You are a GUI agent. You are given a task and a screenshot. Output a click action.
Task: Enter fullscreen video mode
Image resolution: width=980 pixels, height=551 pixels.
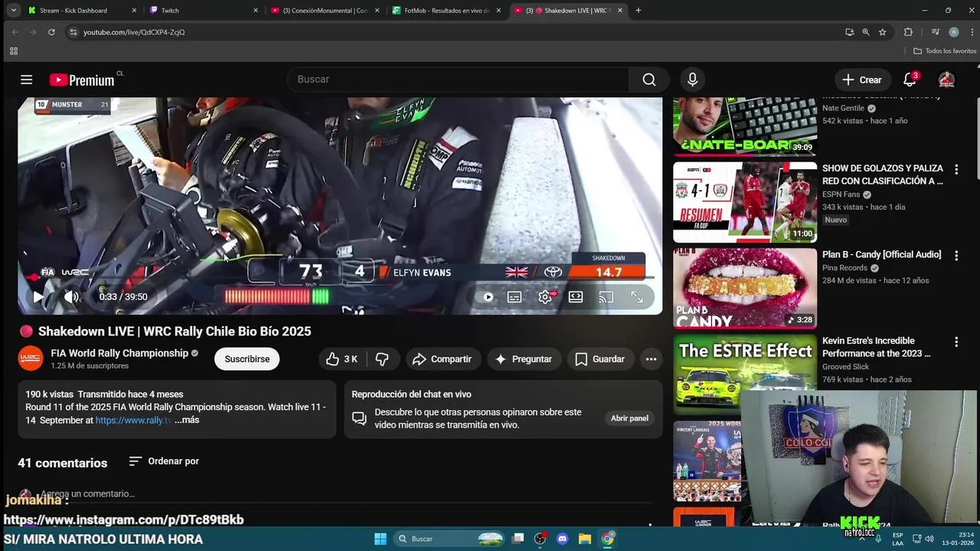point(636,297)
